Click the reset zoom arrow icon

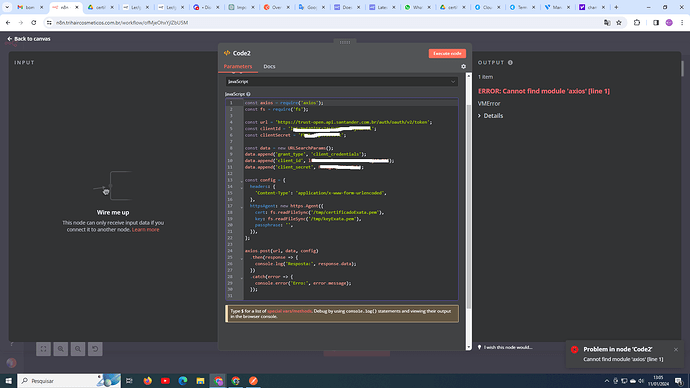coord(95,349)
